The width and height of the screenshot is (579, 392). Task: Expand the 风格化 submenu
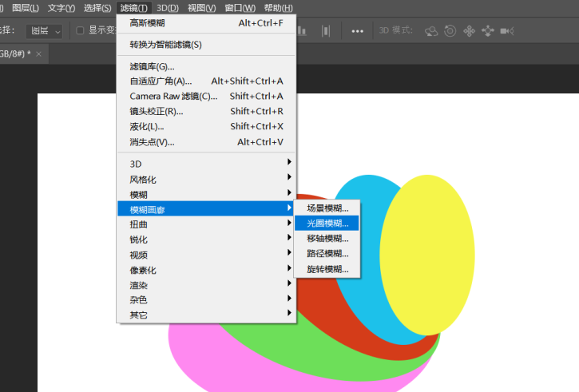[x=206, y=180]
